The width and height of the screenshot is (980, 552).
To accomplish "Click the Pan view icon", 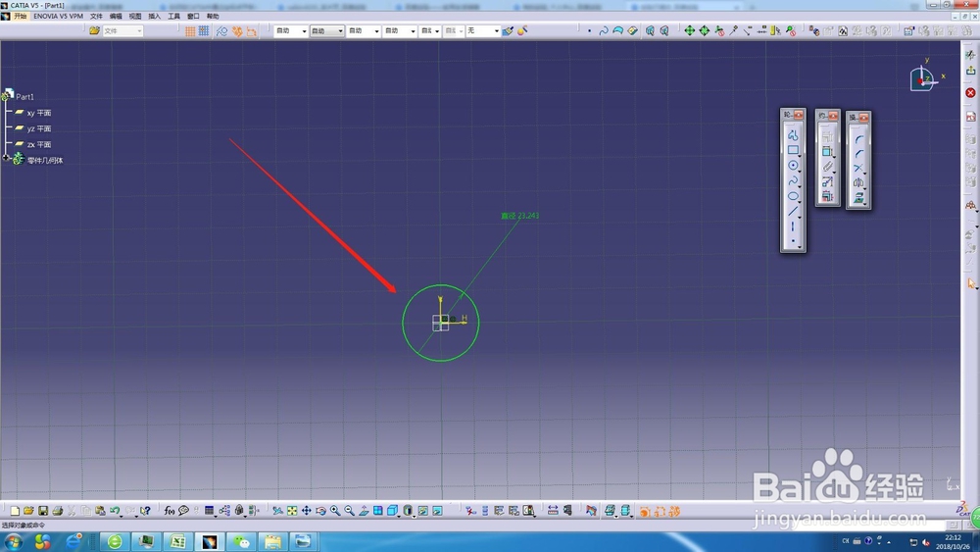I will (x=306, y=511).
